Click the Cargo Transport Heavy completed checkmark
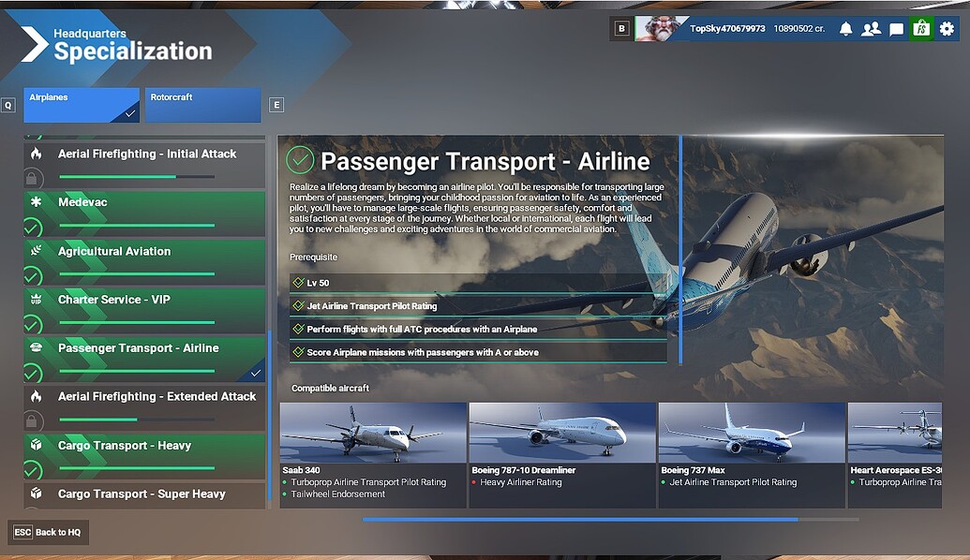 click(x=32, y=470)
